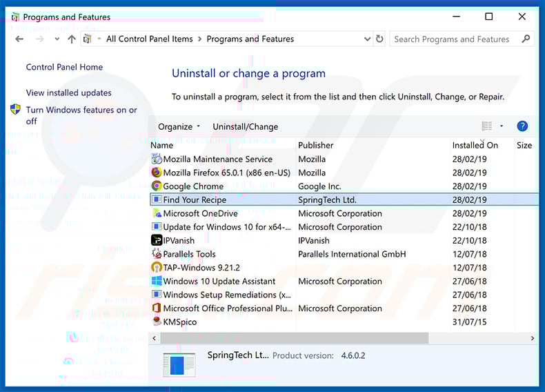Screen dimensions: 545x392
Task: Select Microsoft Office Professional icon
Action: tap(157, 308)
